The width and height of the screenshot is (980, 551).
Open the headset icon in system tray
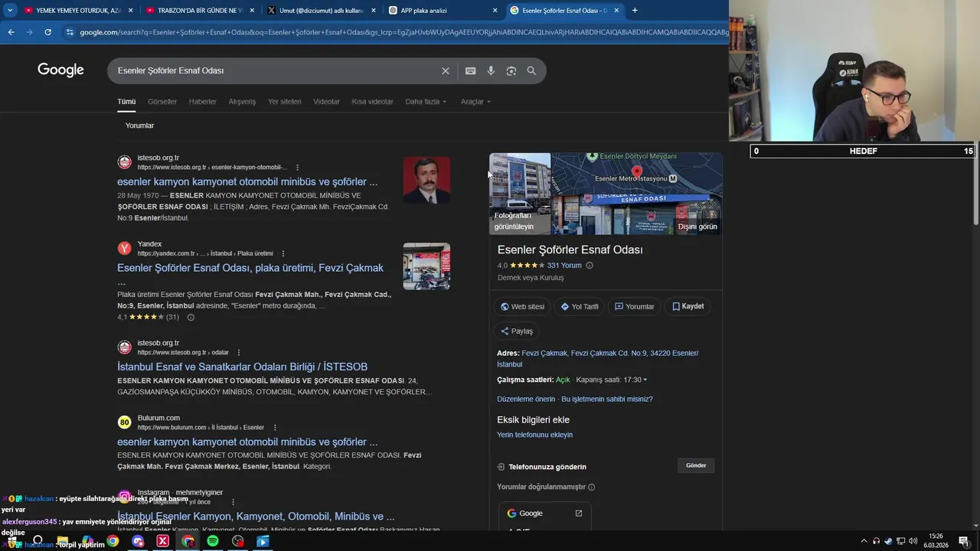[876, 541]
